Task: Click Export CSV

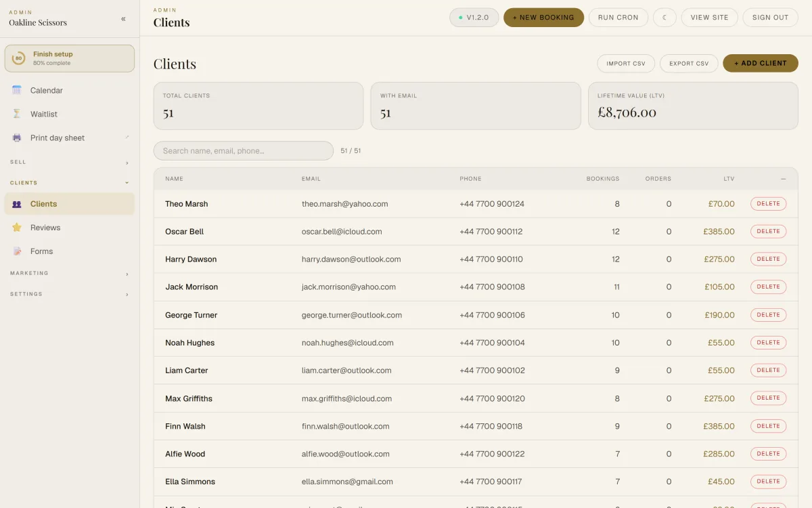Action: [689, 63]
